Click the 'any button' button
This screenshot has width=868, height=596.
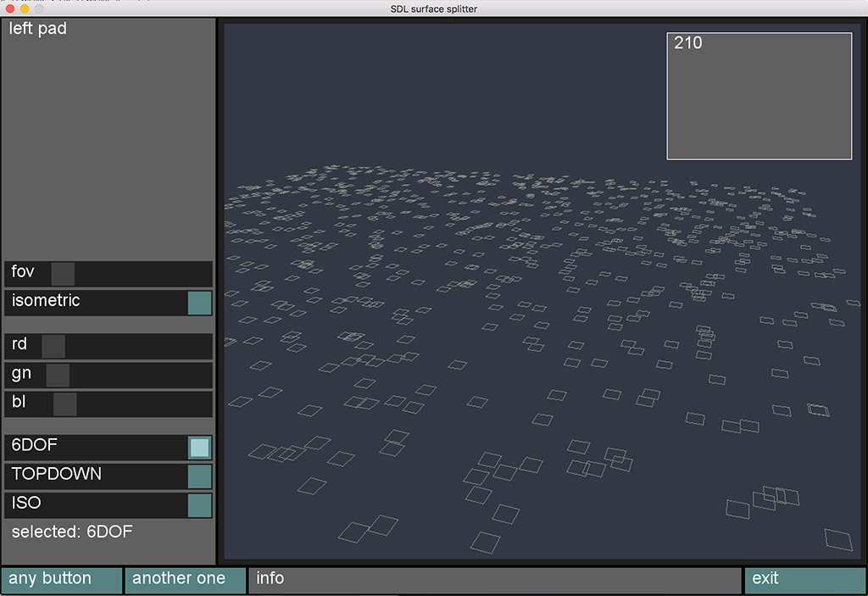click(x=62, y=580)
